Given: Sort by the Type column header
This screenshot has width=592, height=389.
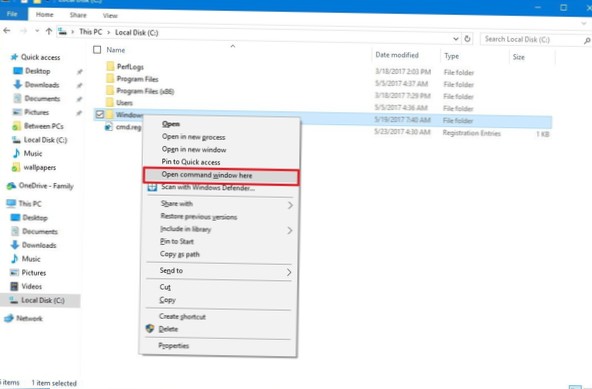Looking at the screenshot, I should pos(452,56).
